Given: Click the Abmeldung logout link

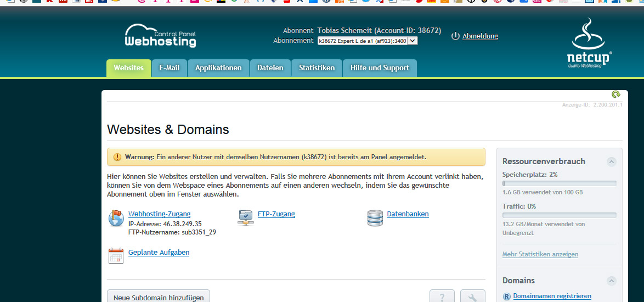Looking at the screenshot, I should tap(480, 36).
